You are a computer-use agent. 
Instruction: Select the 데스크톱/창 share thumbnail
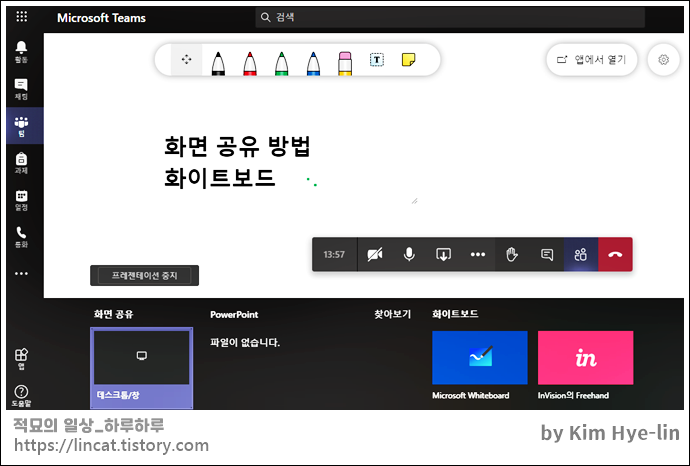[x=142, y=368]
